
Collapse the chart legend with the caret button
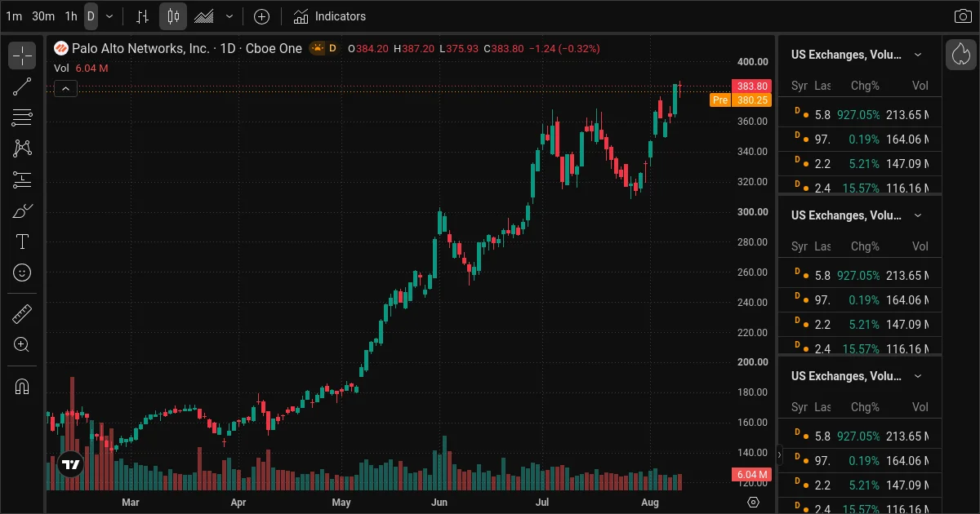pyautogui.click(x=65, y=89)
